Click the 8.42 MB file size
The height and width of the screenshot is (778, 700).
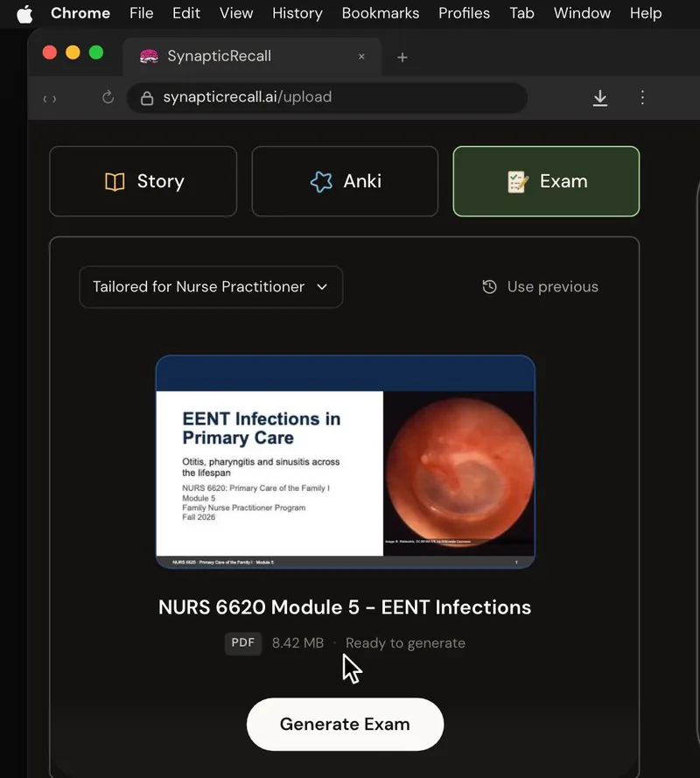coord(297,643)
